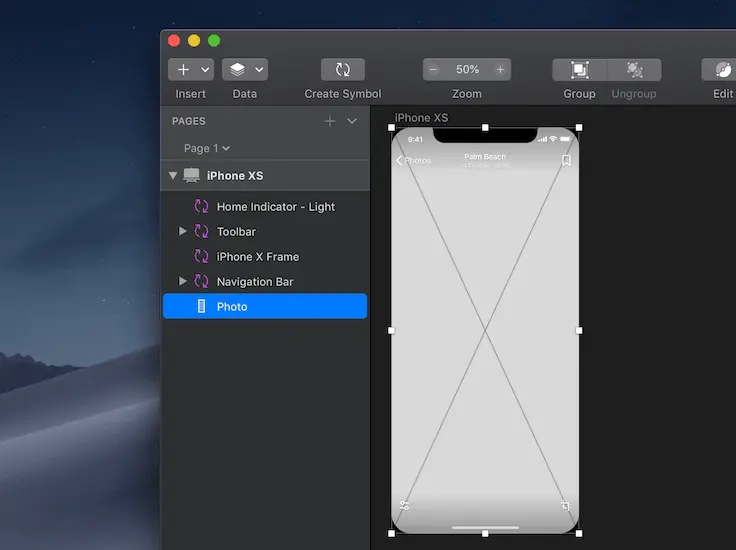Viewport: 736px width, 550px height.
Task: Select the iPhone XS artboard layer
Action: [265, 176]
